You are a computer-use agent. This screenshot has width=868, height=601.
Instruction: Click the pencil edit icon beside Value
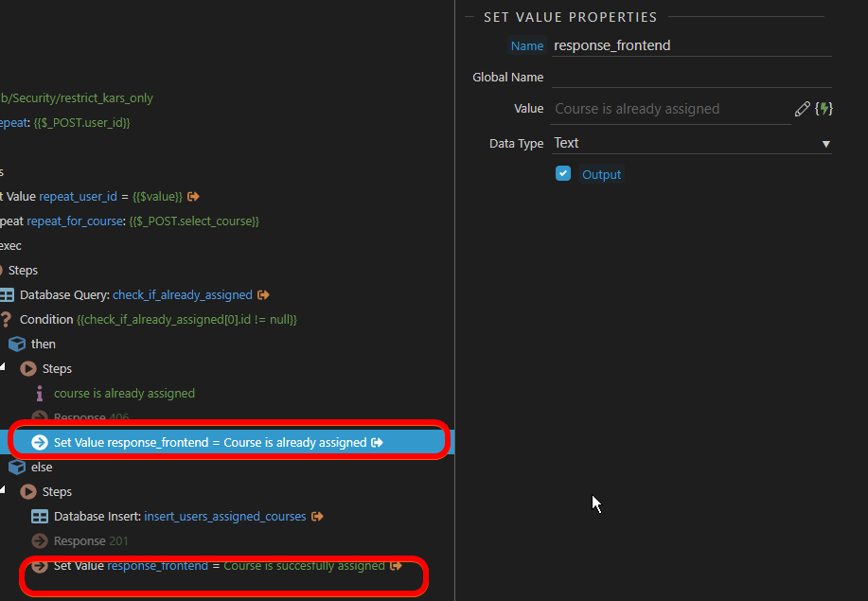802,109
